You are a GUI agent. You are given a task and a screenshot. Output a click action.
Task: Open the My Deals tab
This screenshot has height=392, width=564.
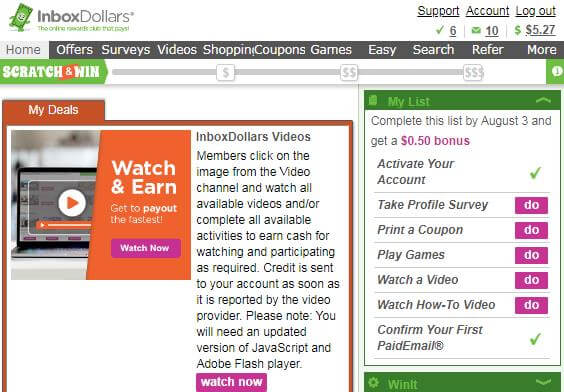pyautogui.click(x=54, y=110)
